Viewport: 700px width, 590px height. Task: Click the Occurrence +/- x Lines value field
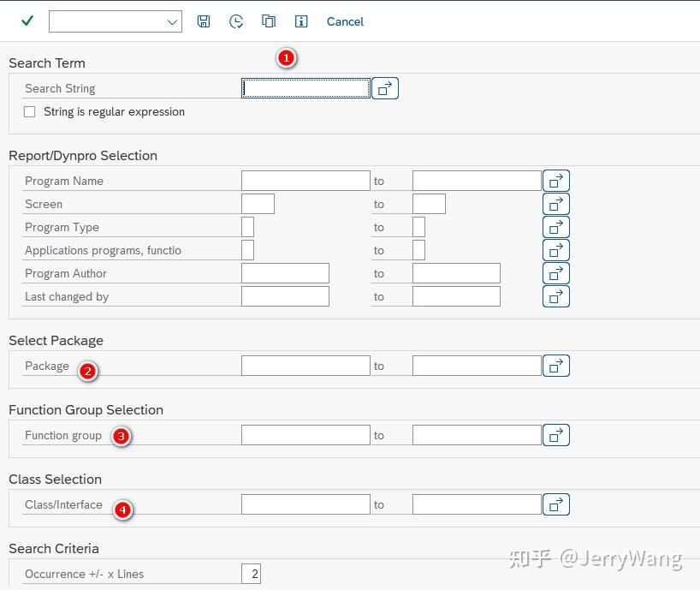(252, 573)
